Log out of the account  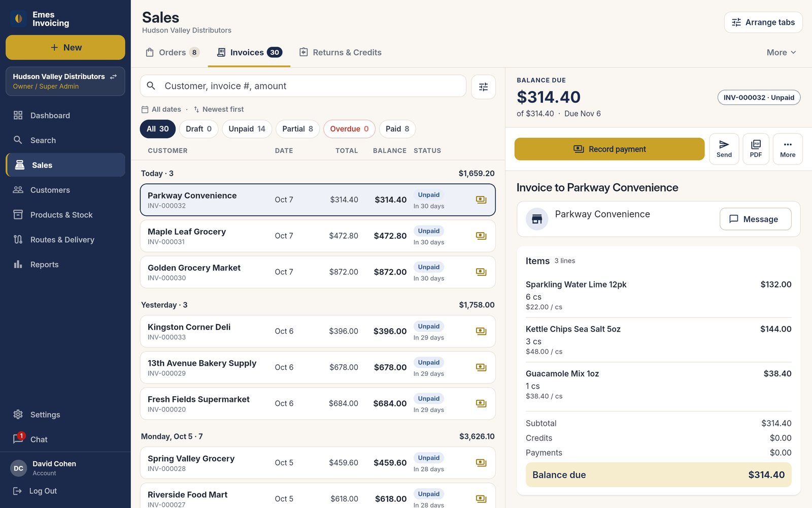tap(36, 491)
